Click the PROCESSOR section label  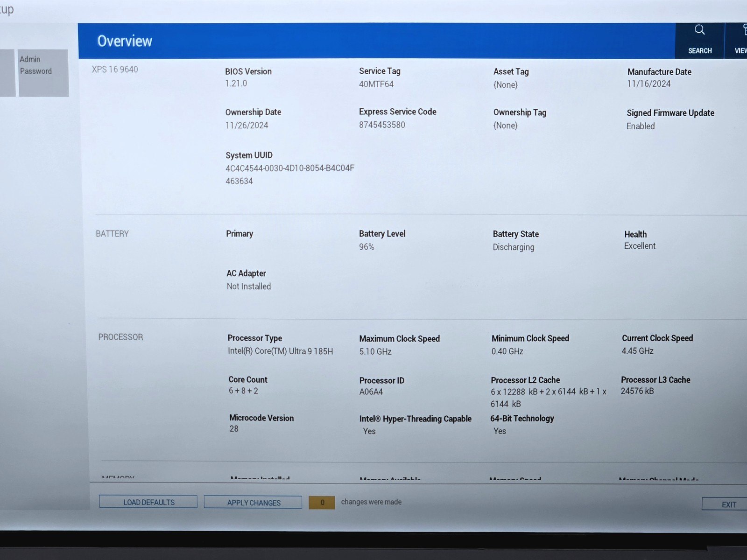[x=120, y=337]
